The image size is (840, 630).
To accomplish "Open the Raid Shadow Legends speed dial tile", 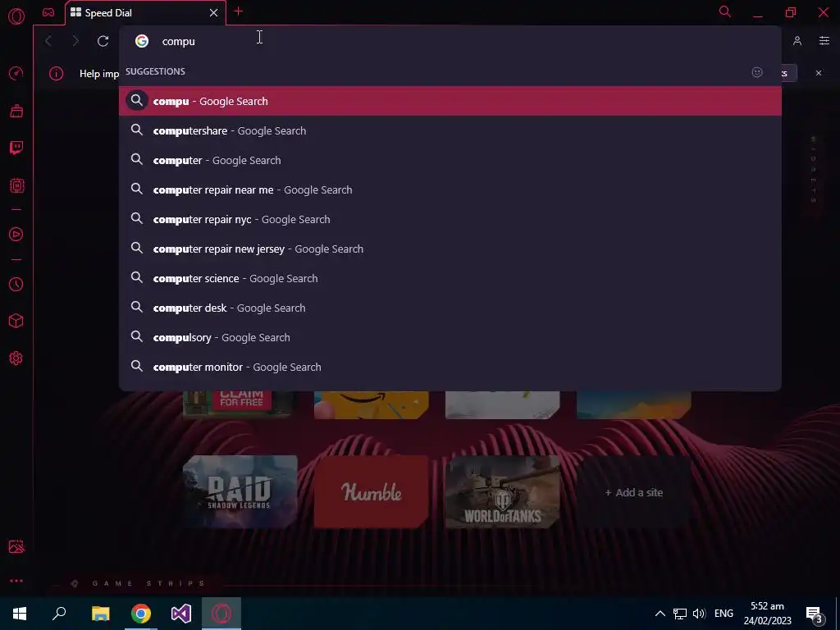I will (x=240, y=492).
